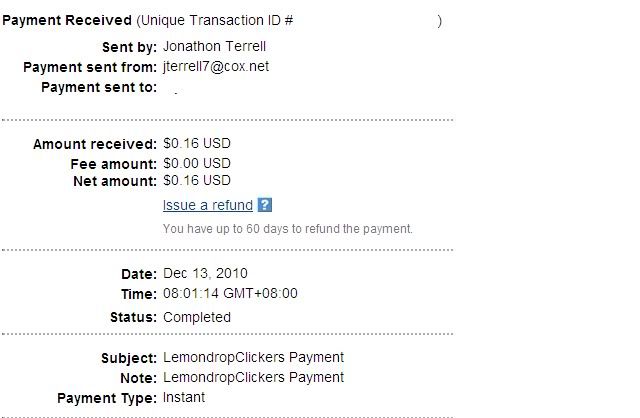Click the sender email jterrell7@cox.net
This screenshot has width=640, height=418.
216,67
